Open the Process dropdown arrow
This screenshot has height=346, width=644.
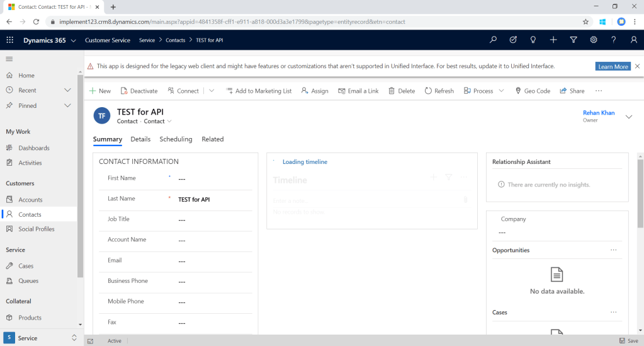tap(501, 91)
